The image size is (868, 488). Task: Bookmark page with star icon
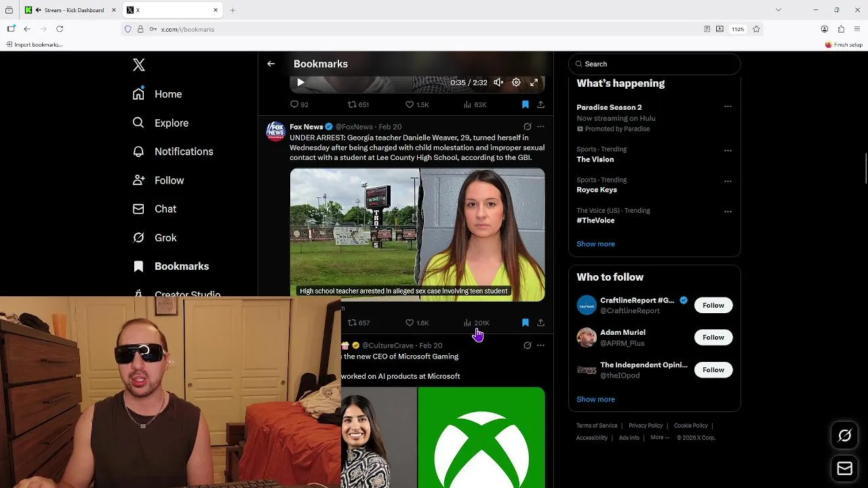(756, 29)
